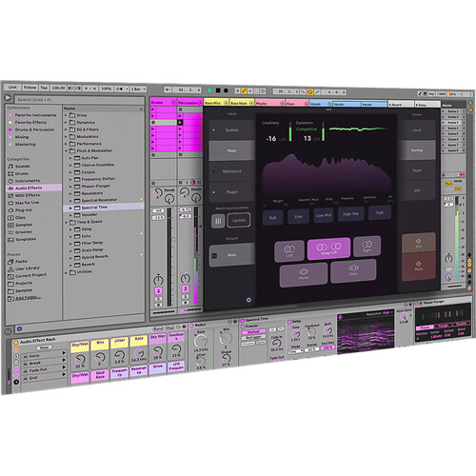Image resolution: width=476 pixels, height=476 pixels.
Task: Click the Update button in plugin
Action: 239,220
